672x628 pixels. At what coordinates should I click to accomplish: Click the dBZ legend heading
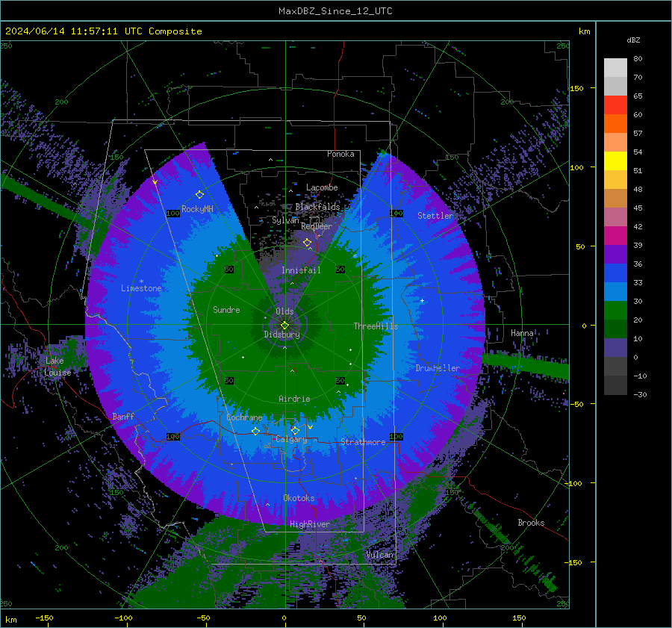[633, 40]
